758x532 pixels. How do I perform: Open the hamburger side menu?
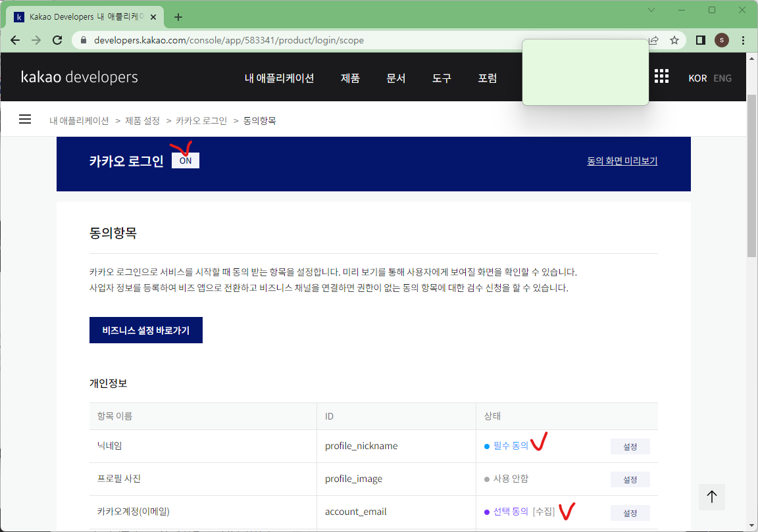(x=24, y=119)
